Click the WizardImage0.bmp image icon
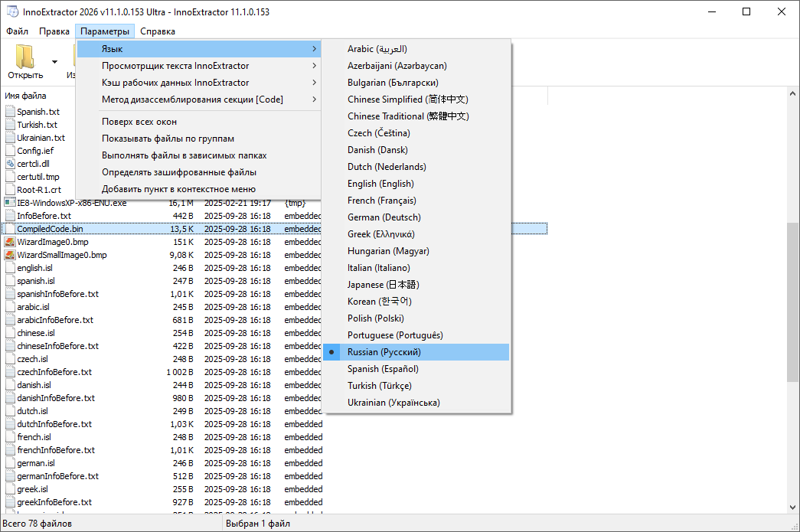Image resolution: width=800 pixels, height=532 pixels. [10, 242]
